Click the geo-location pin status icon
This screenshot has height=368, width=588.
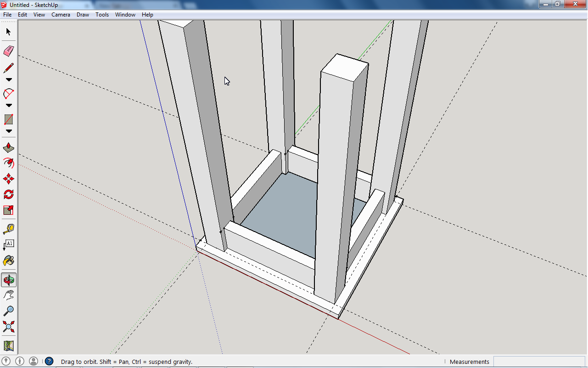(x=6, y=362)
